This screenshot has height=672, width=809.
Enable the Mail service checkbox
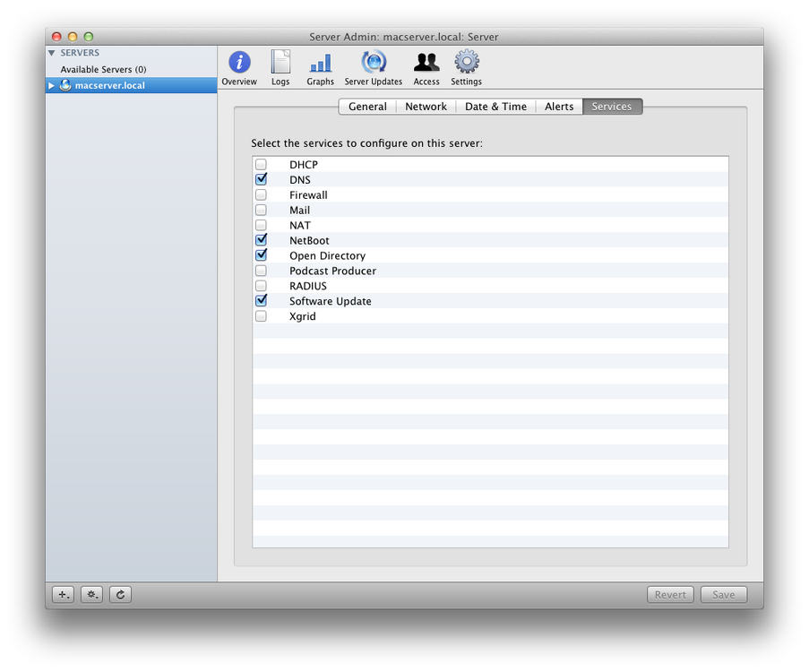[261, 210]
